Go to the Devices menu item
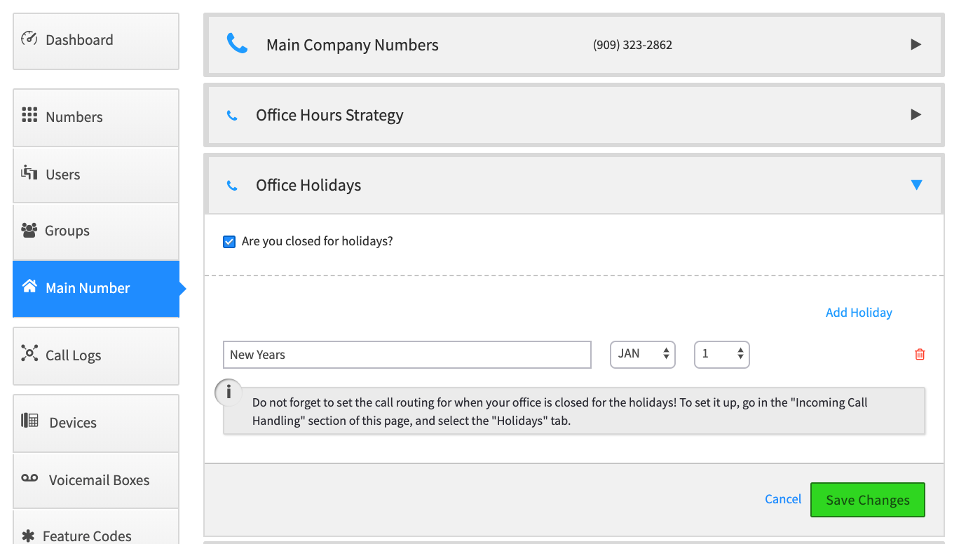Screen dimensions: 980x544 (96, 423)
